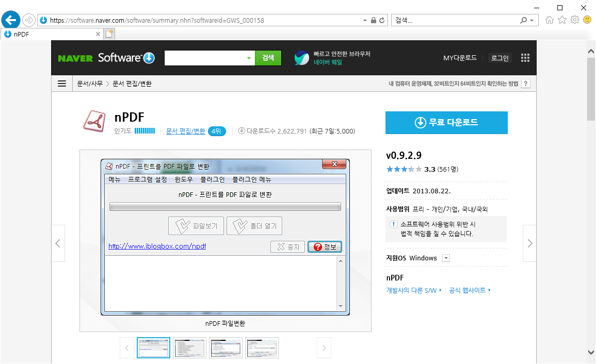Click the 무료 다운로드 button

(446, 122)
